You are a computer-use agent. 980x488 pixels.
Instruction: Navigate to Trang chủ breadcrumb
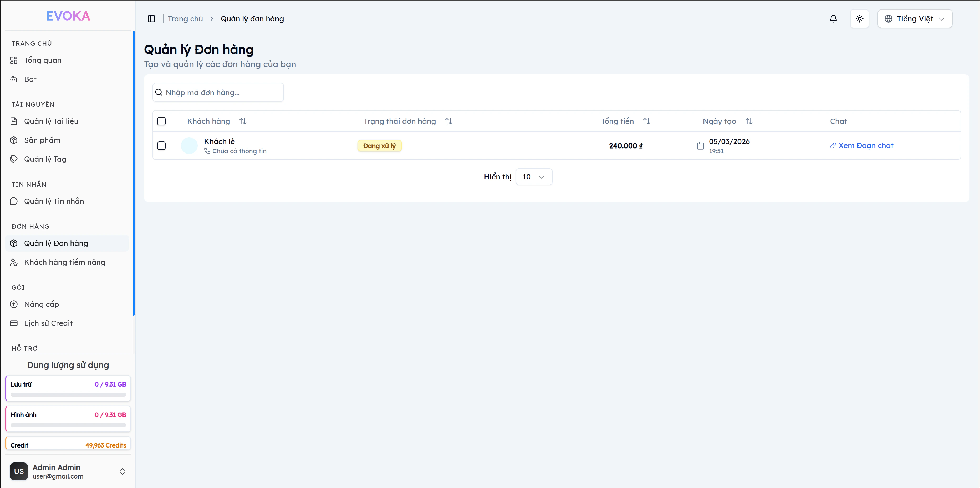[185, 19]
